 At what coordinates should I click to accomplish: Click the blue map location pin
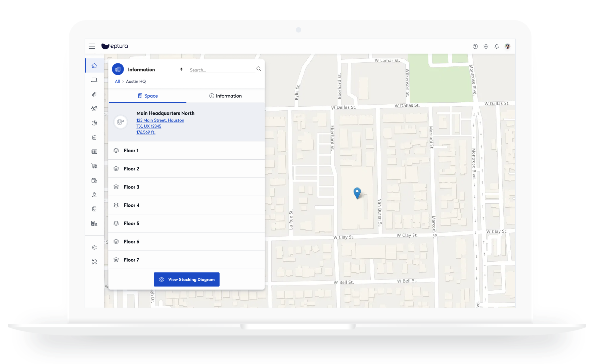[357, 193]
